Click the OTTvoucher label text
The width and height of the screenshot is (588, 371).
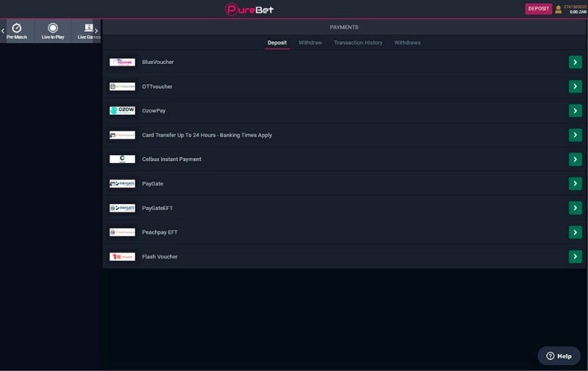157,87
